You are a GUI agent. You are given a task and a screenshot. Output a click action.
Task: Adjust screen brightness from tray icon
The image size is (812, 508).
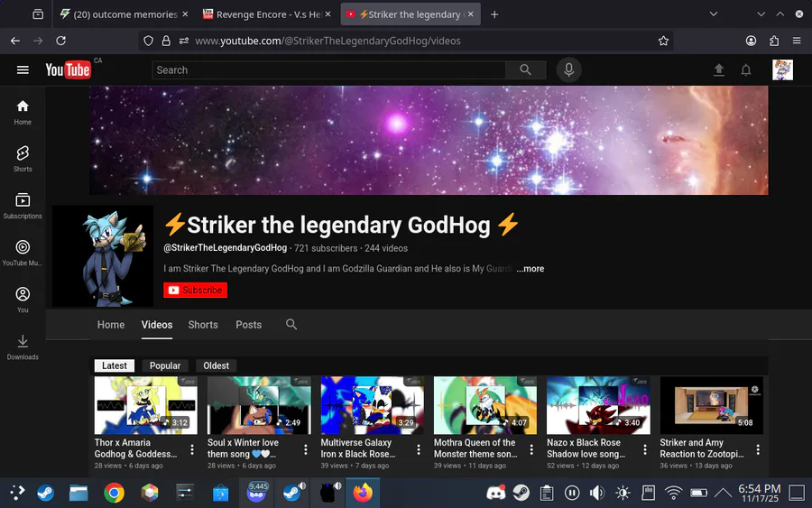(623, 493)
